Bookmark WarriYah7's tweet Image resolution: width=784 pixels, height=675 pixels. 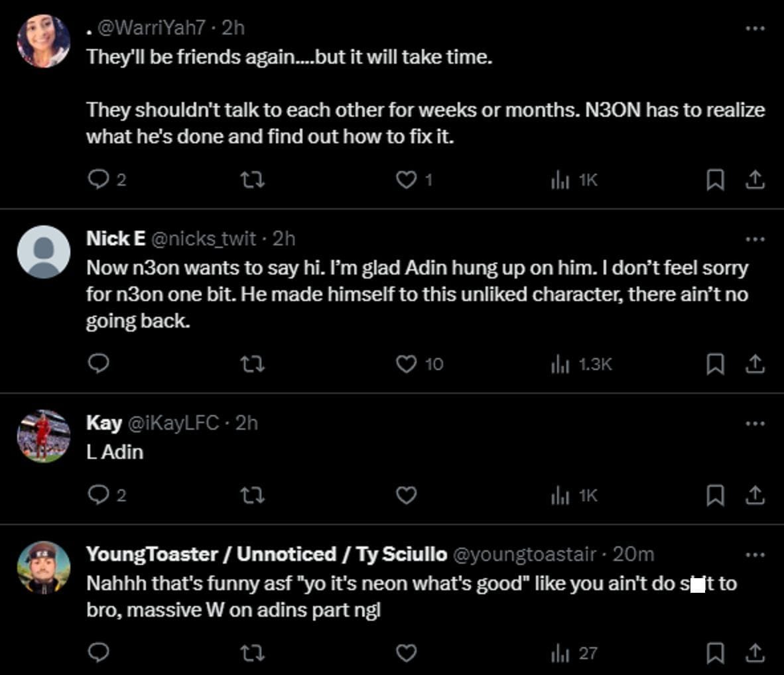click(714, 180)
